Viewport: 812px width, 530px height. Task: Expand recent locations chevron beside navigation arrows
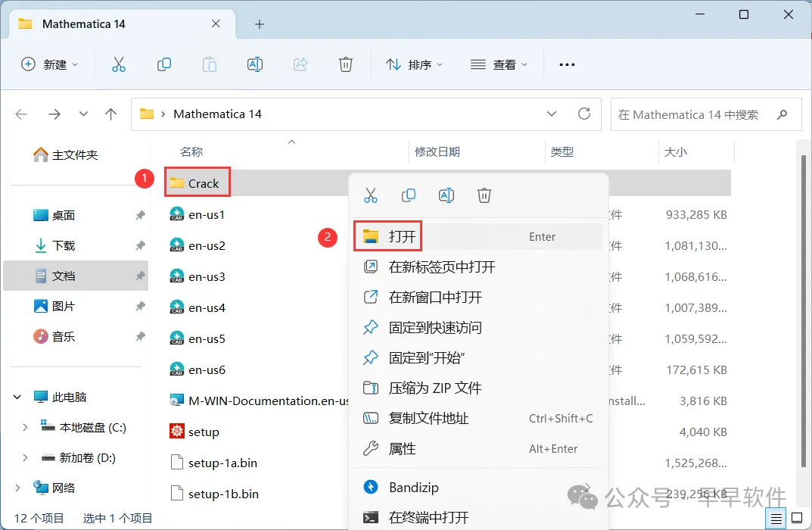(x=83, y=114)
